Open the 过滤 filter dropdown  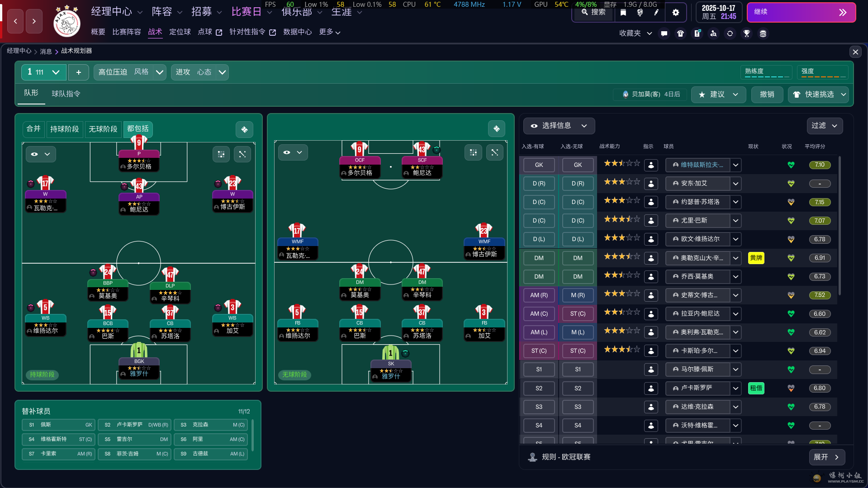coord(825,126)
